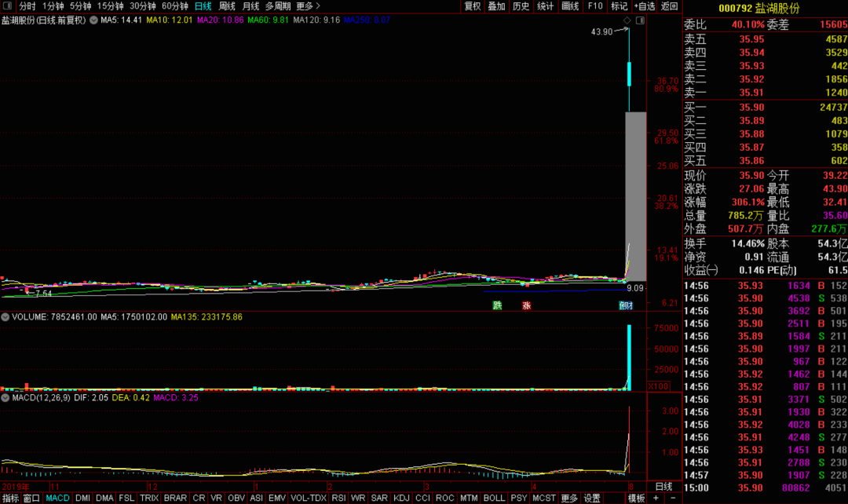Select the KDJ indicator tab
Image resolution: width=848 pixels, height=504 pixels.
click(401, 498)
